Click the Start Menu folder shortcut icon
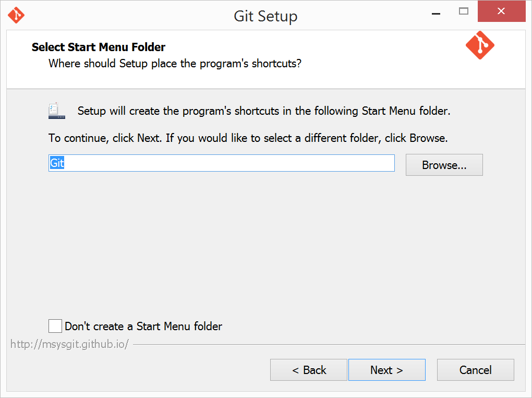 (56, 111)
